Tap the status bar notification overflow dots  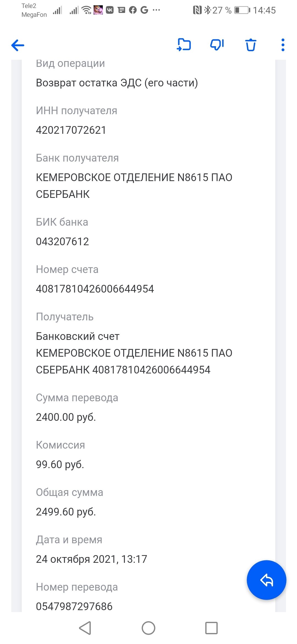click(156, 10)
